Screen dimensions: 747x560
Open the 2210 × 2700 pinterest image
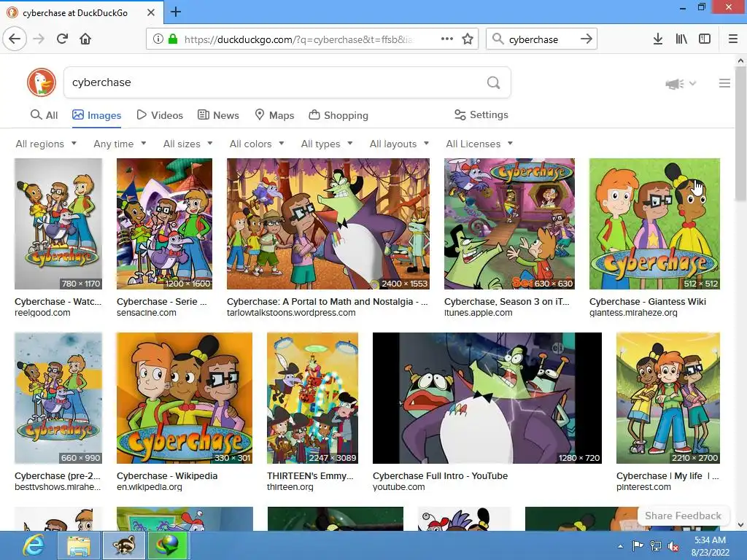pos(668,398)
